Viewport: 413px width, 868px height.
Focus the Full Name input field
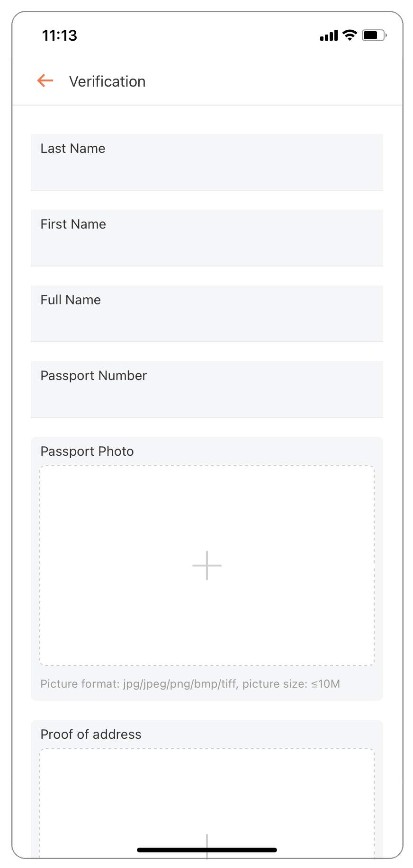[207, 314]
